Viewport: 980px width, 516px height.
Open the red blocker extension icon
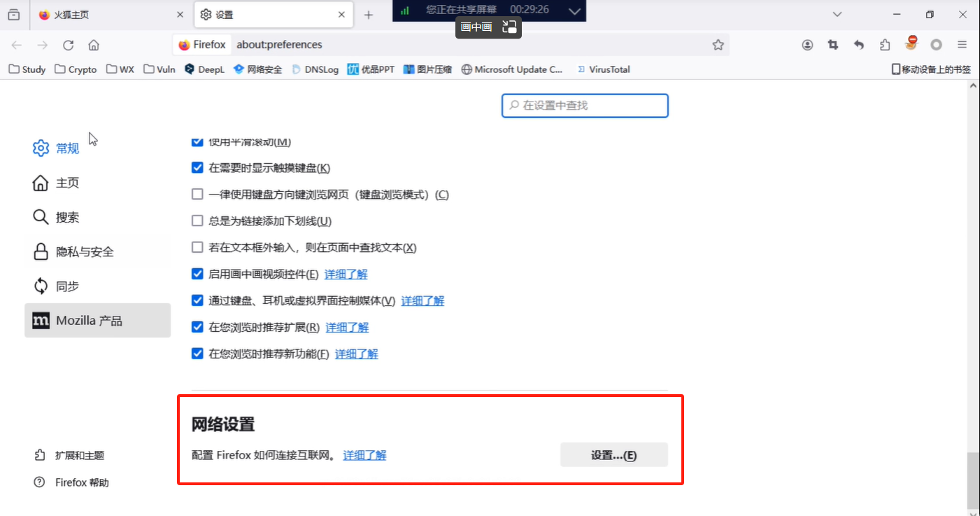tap(911, 43)
